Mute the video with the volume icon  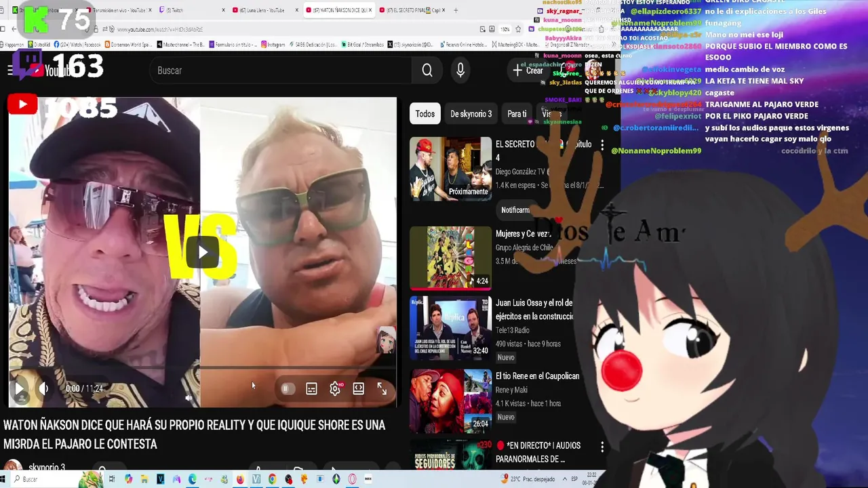[x=44, y=389]
